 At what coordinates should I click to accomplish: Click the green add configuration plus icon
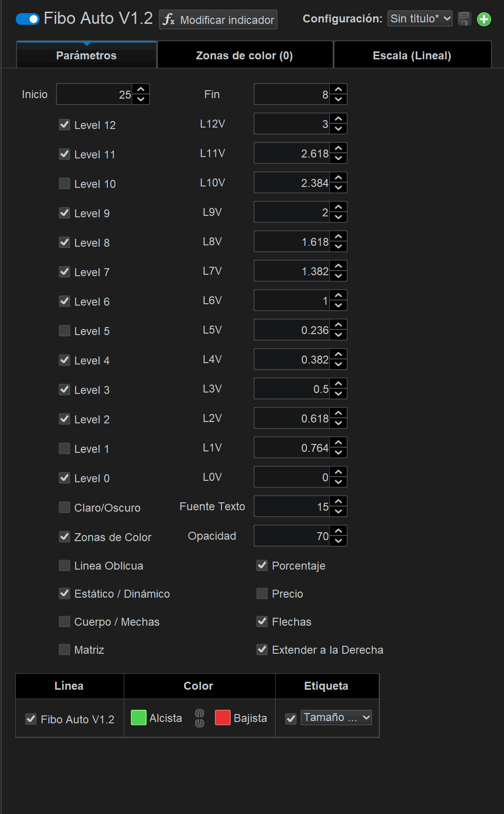click(x=484, y=19)
